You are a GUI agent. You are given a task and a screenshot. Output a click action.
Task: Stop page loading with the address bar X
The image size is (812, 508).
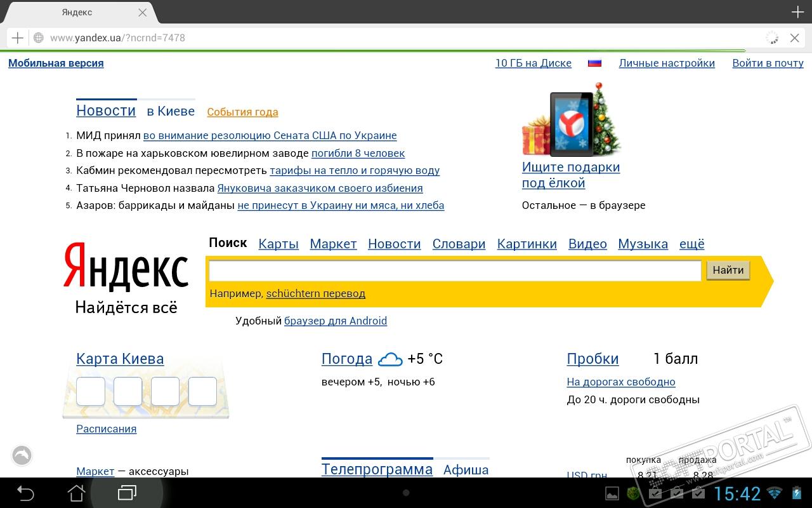[x=794, y=38]
